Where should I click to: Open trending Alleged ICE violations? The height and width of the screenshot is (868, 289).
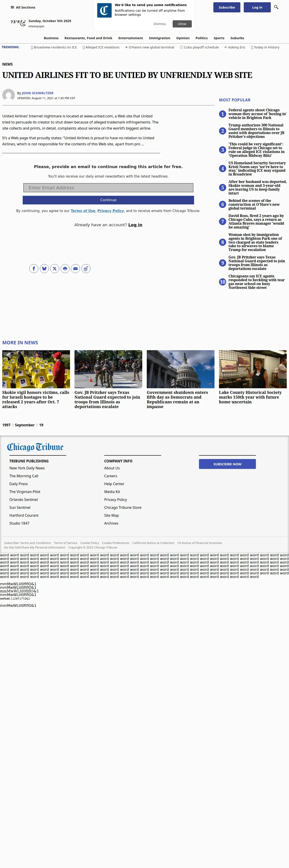101,48
